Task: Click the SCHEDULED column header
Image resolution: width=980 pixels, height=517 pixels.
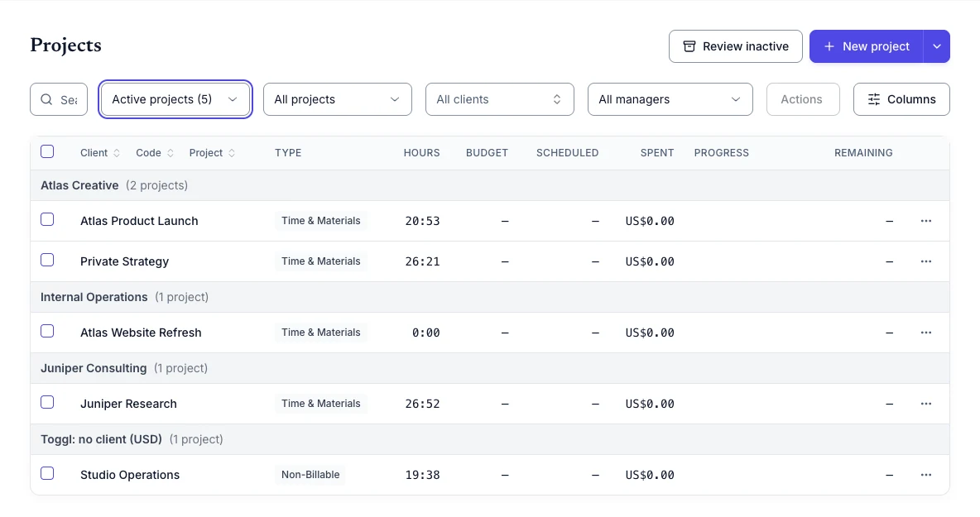Action: pos(568,153)
